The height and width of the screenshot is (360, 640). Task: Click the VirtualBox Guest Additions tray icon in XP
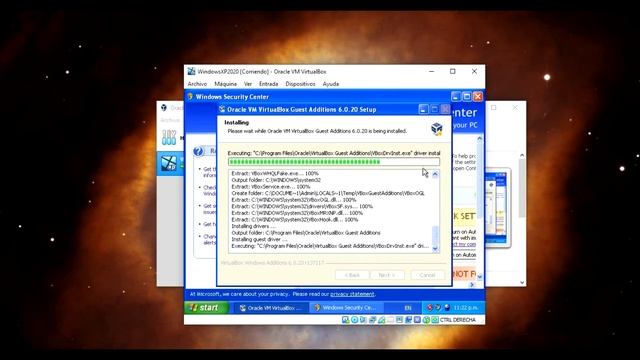pos(438,307)
